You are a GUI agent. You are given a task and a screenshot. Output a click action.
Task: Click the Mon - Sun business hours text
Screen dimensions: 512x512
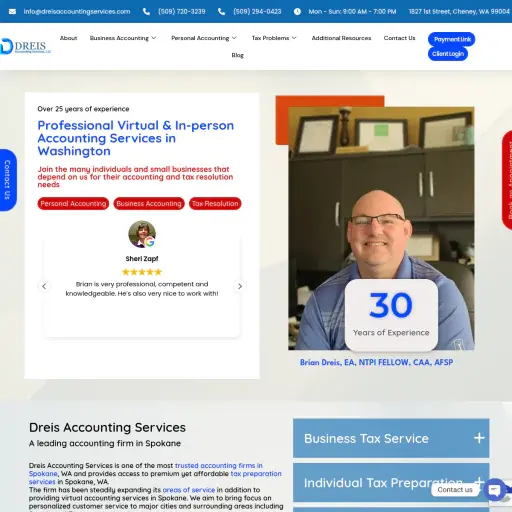pyautogui.click(x=352, y=12)
